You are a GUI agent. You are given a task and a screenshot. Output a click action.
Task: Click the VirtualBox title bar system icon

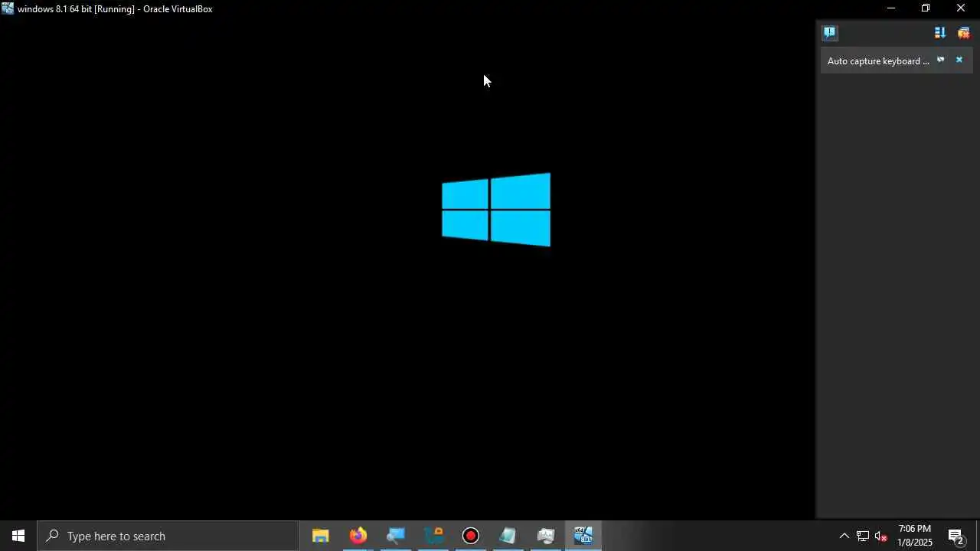tap(8, 8)
